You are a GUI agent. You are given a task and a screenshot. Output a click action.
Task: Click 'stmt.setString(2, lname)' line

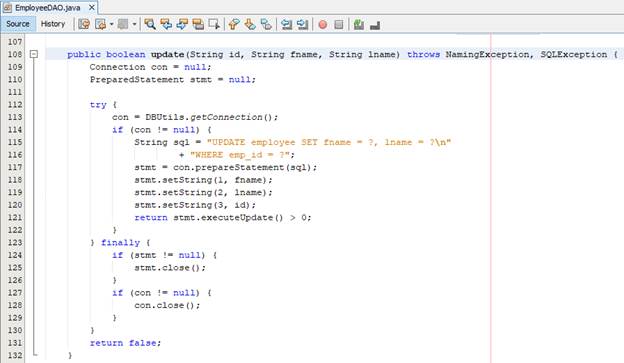[x=203, y=192]
